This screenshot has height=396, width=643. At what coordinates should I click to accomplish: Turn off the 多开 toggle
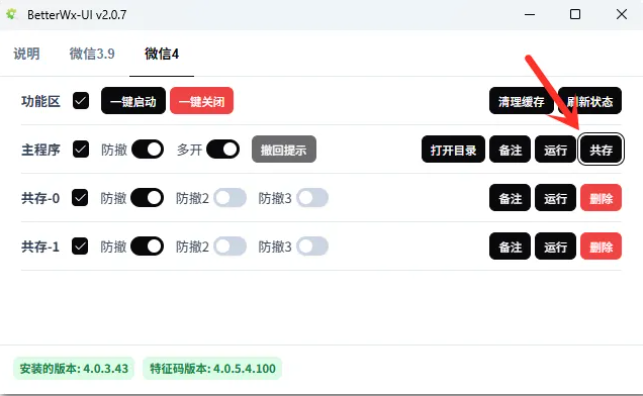pos(223,149)
